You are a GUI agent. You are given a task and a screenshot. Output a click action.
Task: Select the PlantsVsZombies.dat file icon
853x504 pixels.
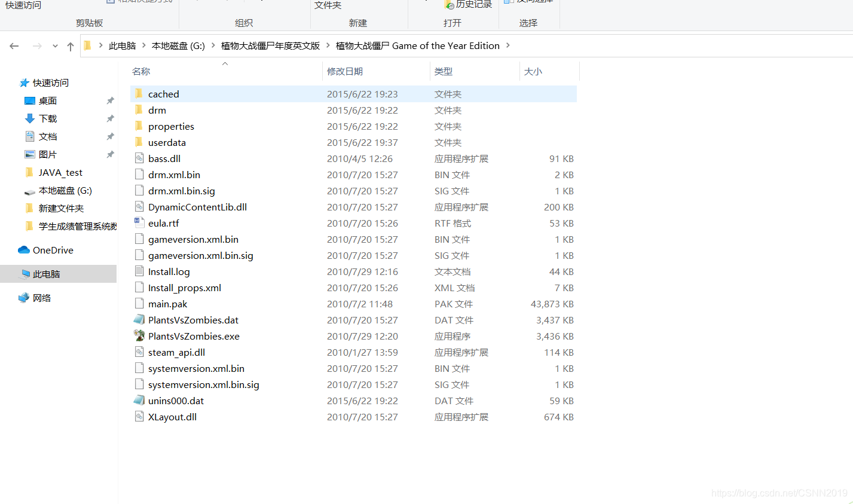pyautogui.click(x=139, y=320)
